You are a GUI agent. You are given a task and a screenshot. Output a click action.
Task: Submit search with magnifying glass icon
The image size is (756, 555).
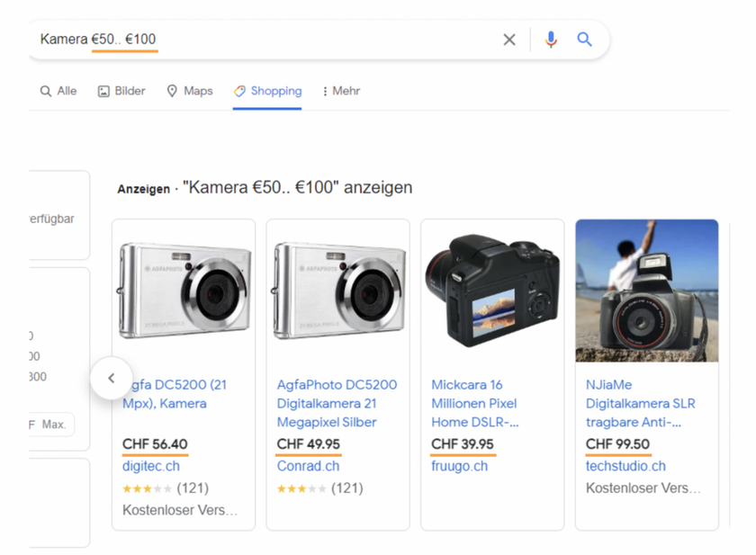(584, 40)
